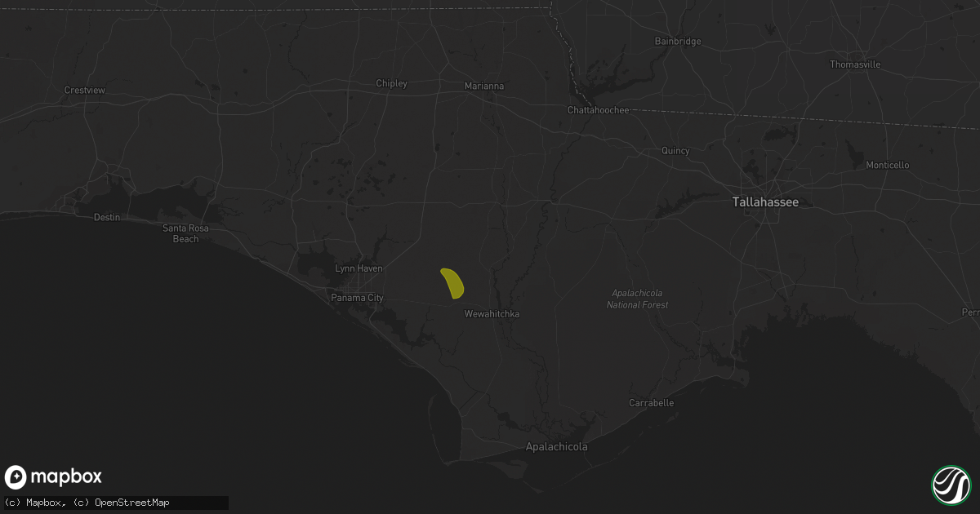Click the Bainbridge label
Viewport: 980px width, 514px height.
tap(678, 41)
